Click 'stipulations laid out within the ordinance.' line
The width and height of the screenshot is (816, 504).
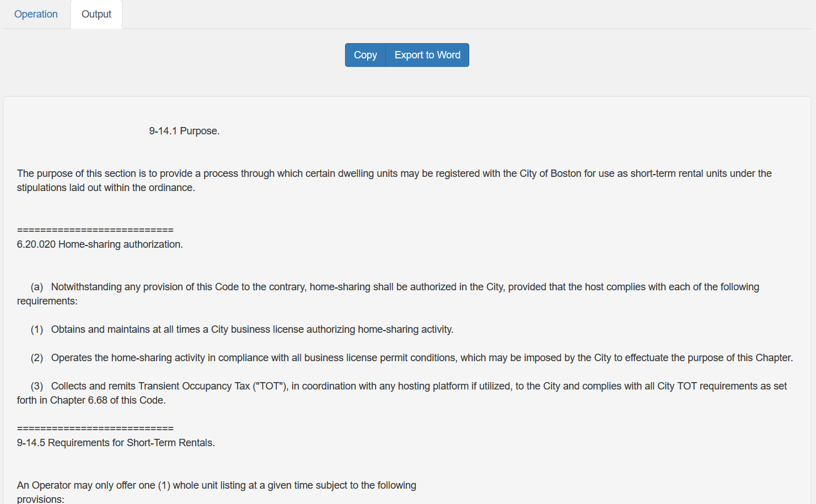106,188
